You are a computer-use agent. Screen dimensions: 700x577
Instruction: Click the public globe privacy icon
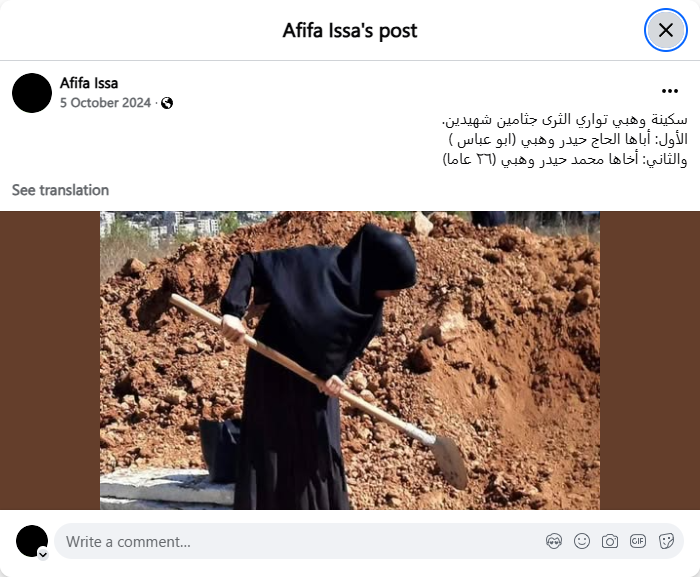pyautogui.click(x=167, y=103)
